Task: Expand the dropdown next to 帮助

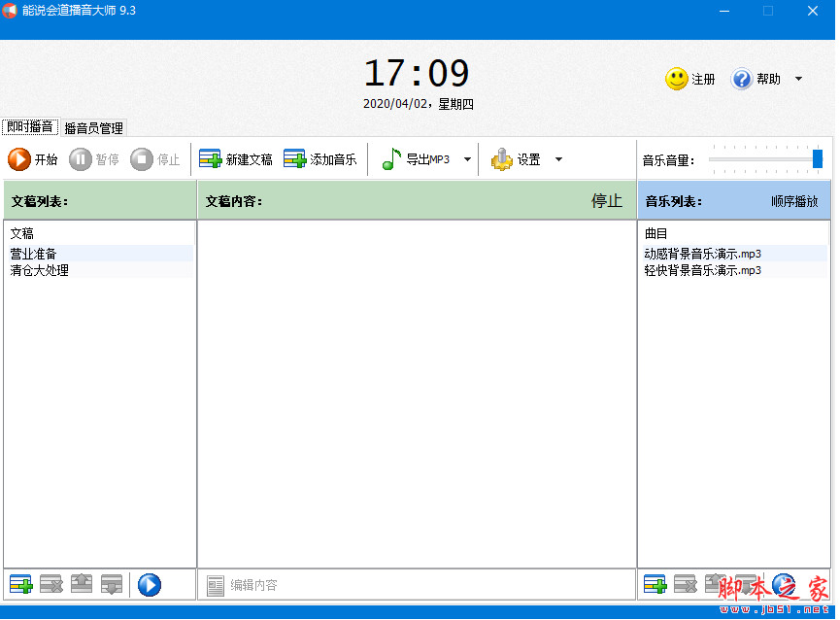Action: (x=798, y=79)
